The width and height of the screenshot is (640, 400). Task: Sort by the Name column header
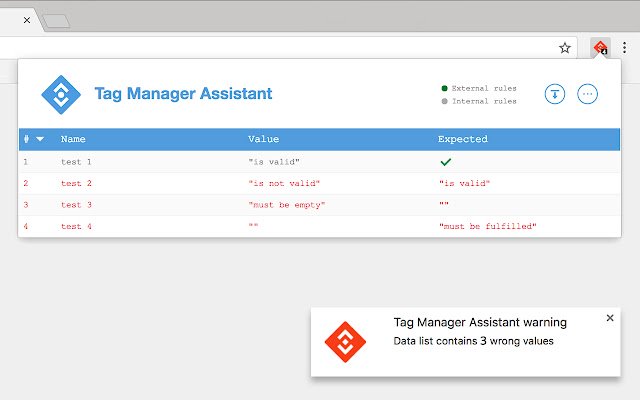(x=73, y=139)
